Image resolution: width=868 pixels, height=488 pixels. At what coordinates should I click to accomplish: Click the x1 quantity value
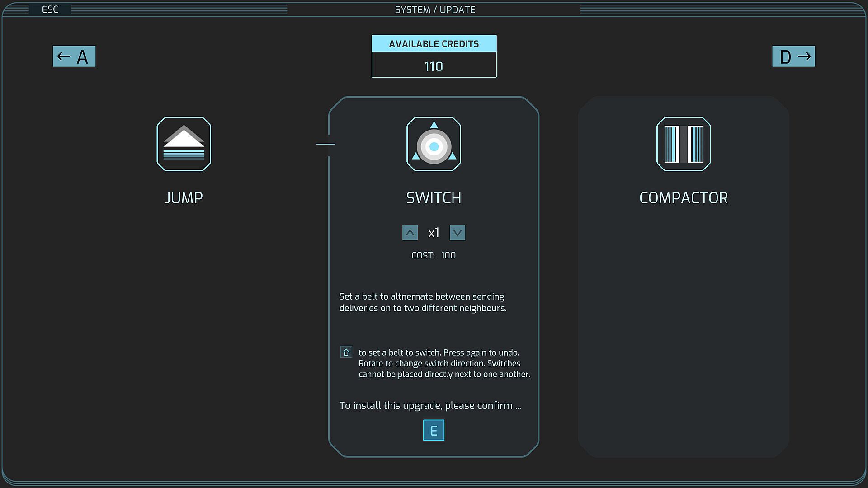pyautogui.click(x=434, y=233)
